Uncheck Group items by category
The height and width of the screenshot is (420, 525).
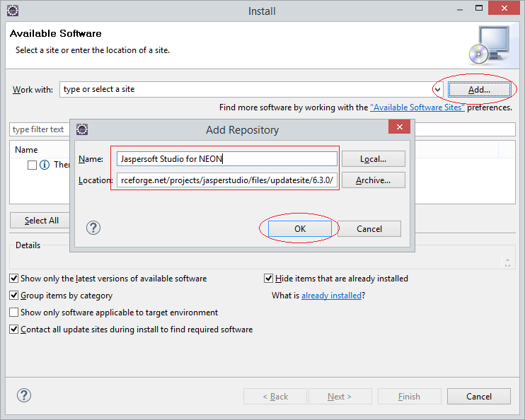[x=13, y=295]
